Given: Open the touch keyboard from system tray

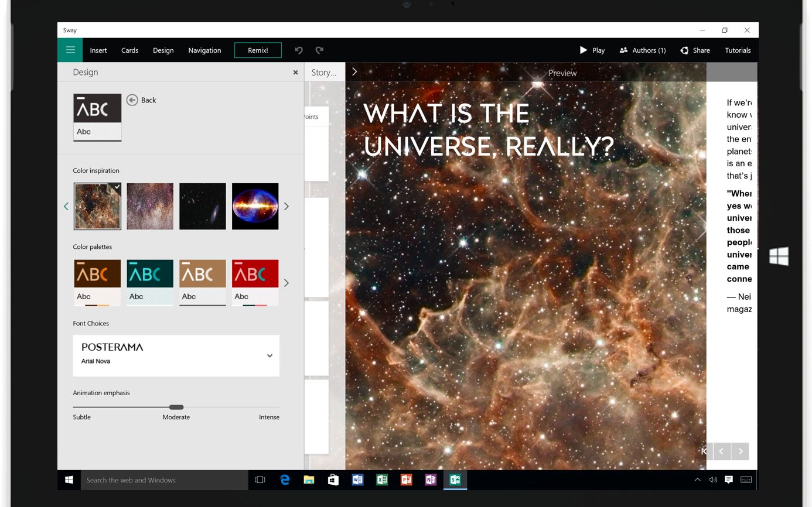Looking at the screenshot, I should tap(745, 479).
